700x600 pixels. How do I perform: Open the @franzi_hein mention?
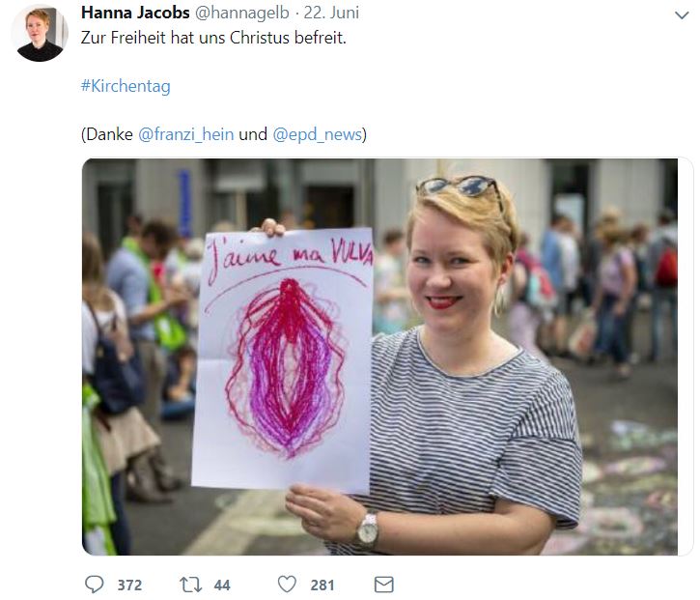coord(185,134)
